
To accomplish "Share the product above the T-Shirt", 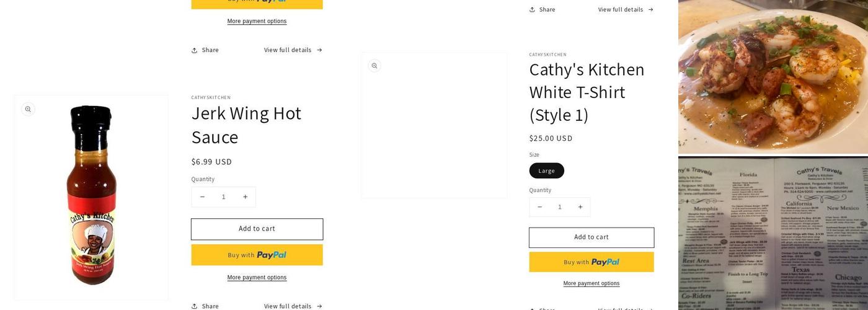I will click(x=542, y=9).
